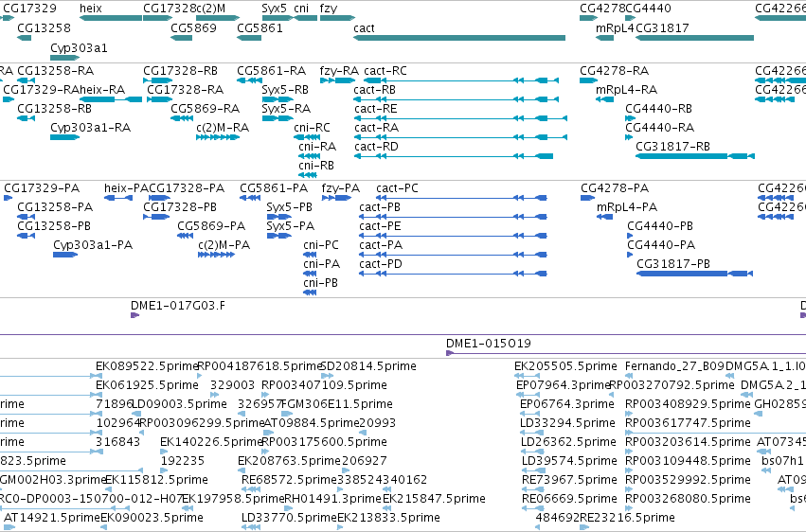Click the SD20814.5prime EST label
This screenshot has width=806, height=532.
click(x=368, y=366)
